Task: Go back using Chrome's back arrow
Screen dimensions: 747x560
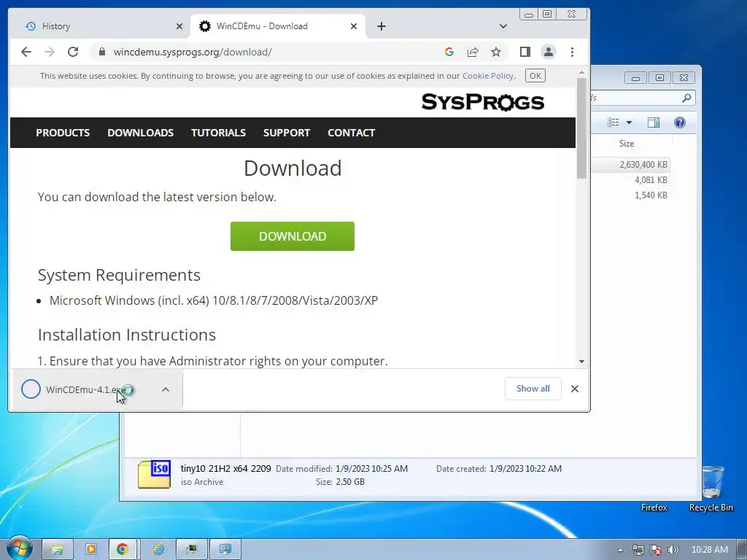Action: 26,52
